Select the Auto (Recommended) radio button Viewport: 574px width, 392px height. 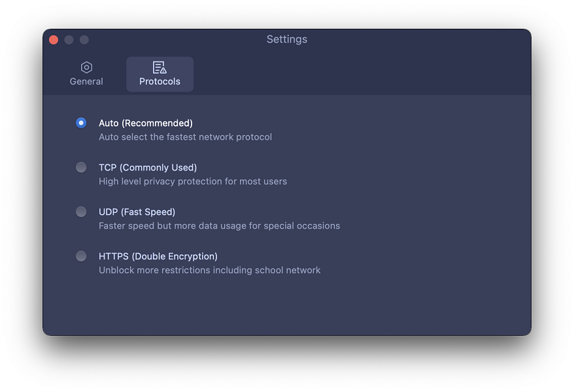(81, 123)
